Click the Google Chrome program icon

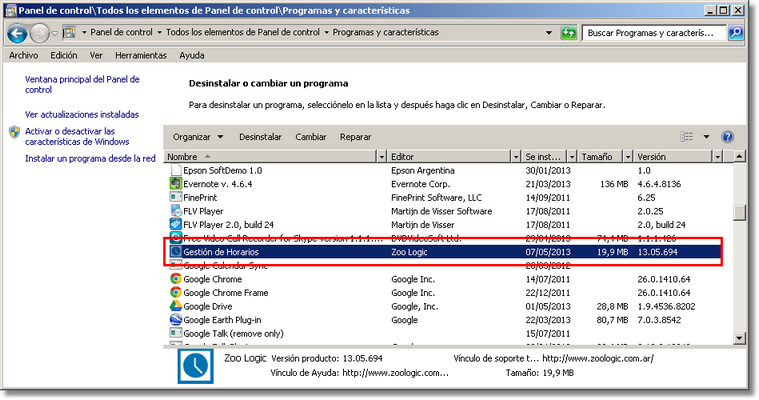coord(175,279)
